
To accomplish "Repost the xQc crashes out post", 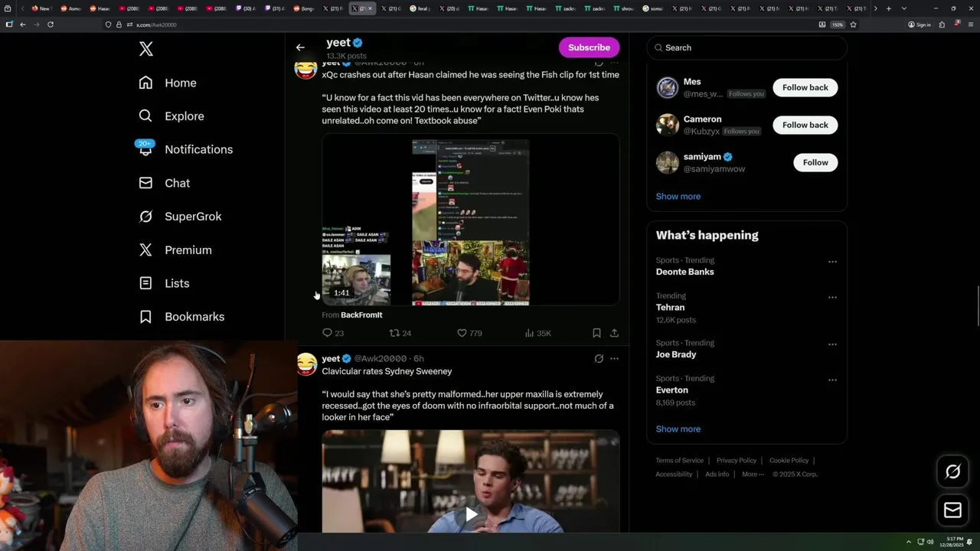I will 395,333.
